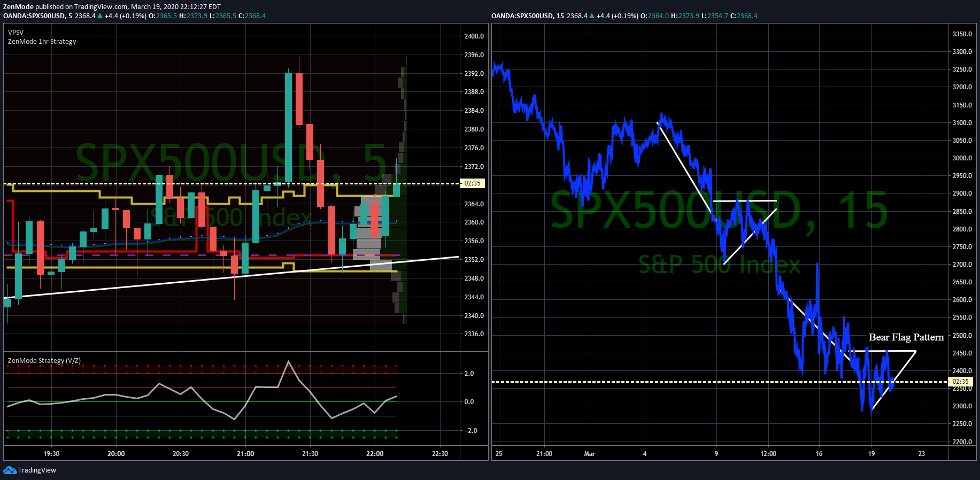Click the green up arrow in the 5-minute chart header
Viewport: 980px width, 480px height.
pyautogui.click(x=100, y=16)
